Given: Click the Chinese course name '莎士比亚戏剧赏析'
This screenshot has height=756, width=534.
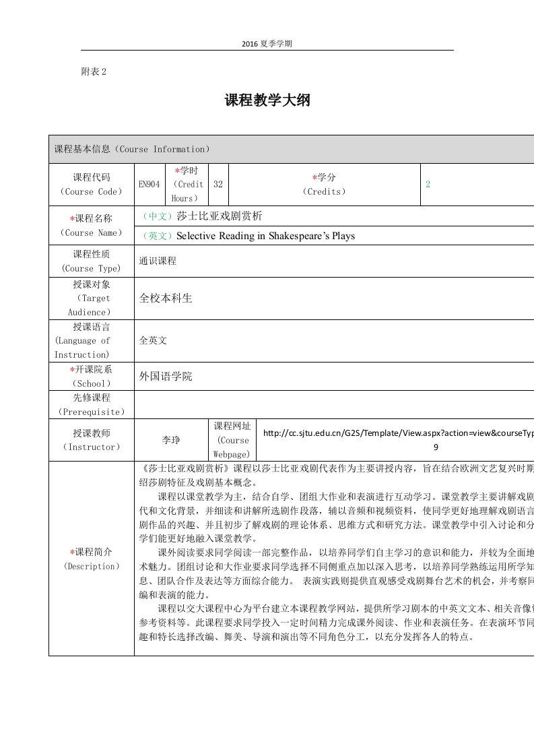Looking at the screenshot, I should point(220,216).
